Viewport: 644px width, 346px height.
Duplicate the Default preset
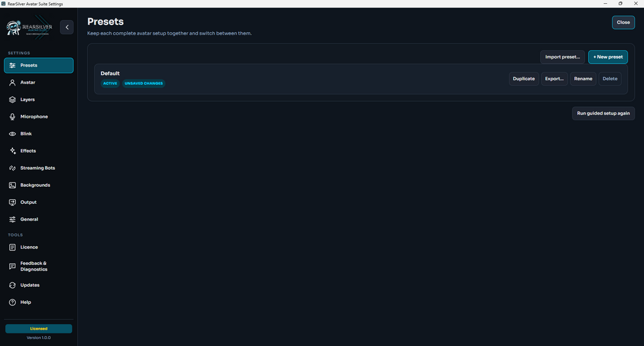[524, 79]
